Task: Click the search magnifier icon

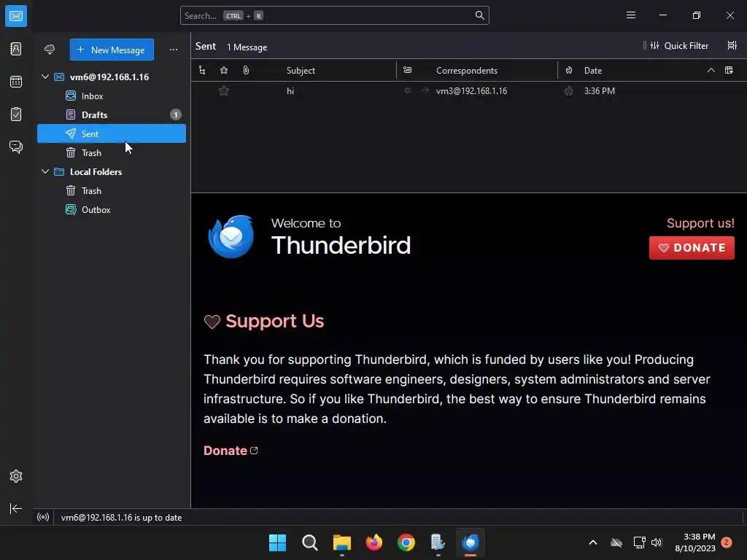Action: (x=480, y=15)
